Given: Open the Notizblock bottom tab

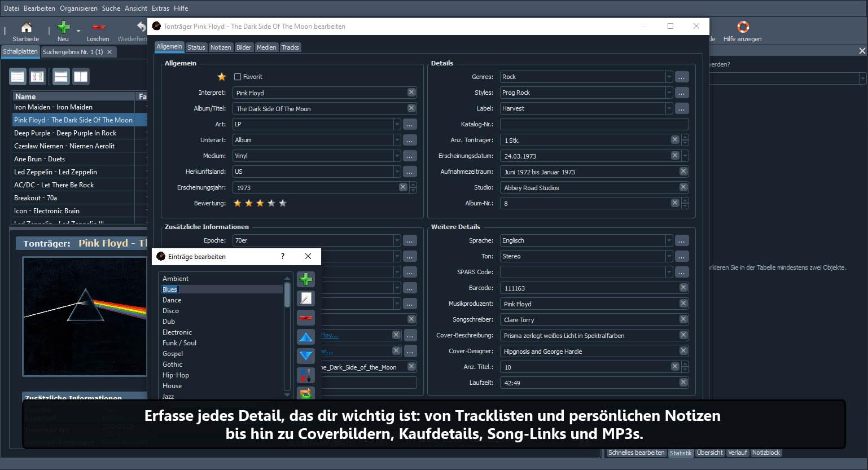Looking at the screenshot, I should (766, 453).
